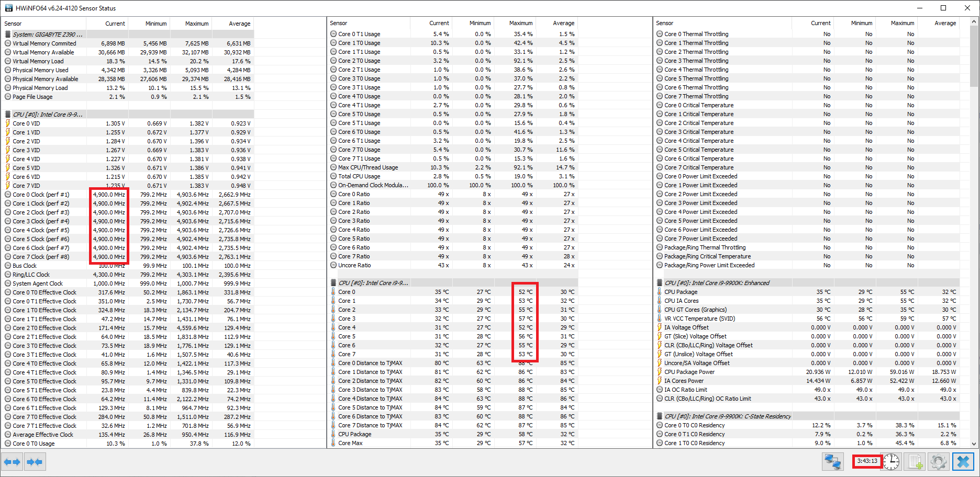Click the icon beside Bus Clock
The width and height of the screenshot is (980, 477).
pos(8,266)
